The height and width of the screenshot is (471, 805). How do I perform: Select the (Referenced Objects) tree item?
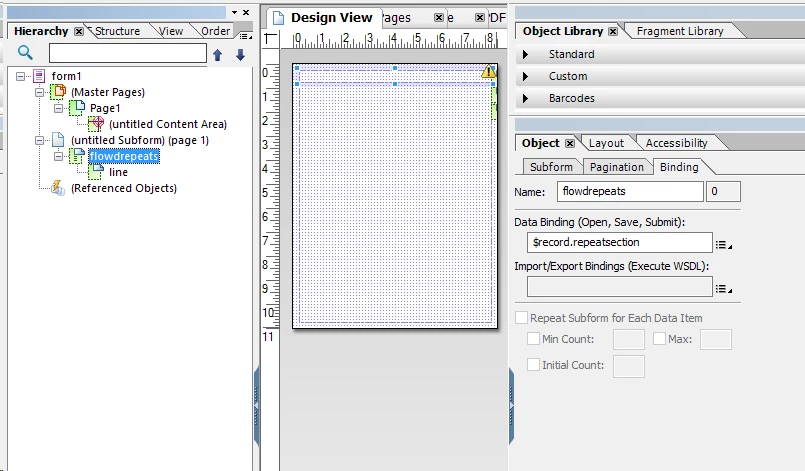124,188
